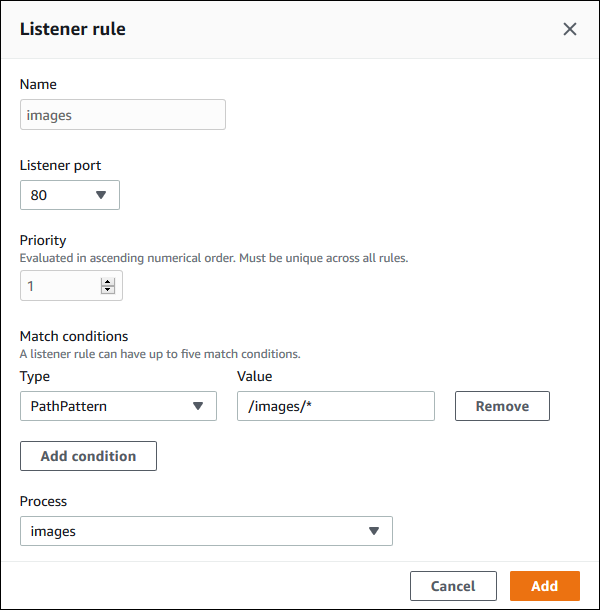Viewport: 600px width, 610px height.
Task: Remove the PathPattern match condition
Action: click(x=502, y=406)
